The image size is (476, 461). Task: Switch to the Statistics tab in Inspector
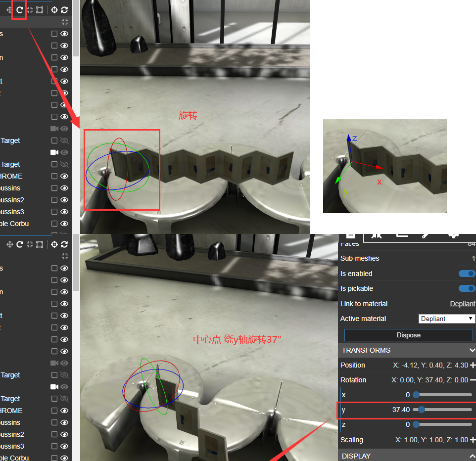402,235
